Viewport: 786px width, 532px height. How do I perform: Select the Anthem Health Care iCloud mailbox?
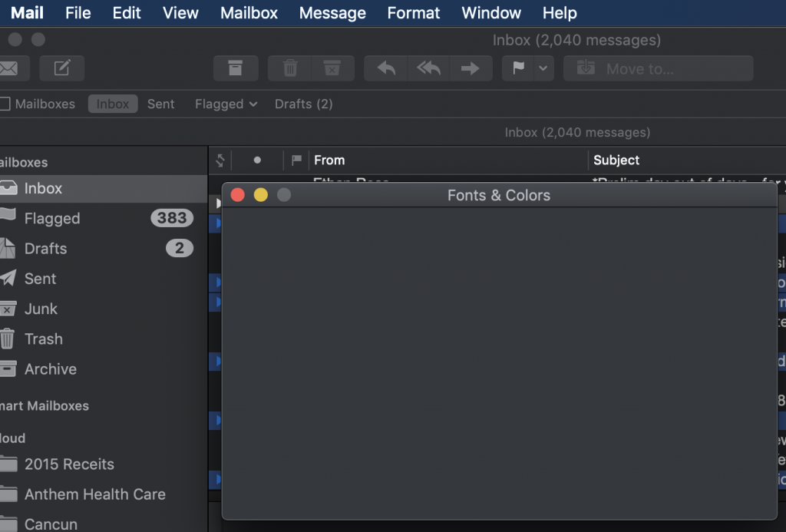(x=94, y=494)
